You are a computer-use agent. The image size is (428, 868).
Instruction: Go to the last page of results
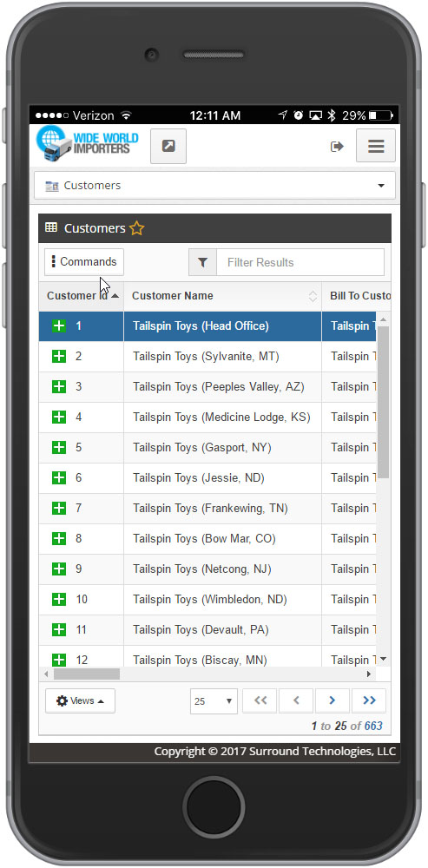click(369, 700)
